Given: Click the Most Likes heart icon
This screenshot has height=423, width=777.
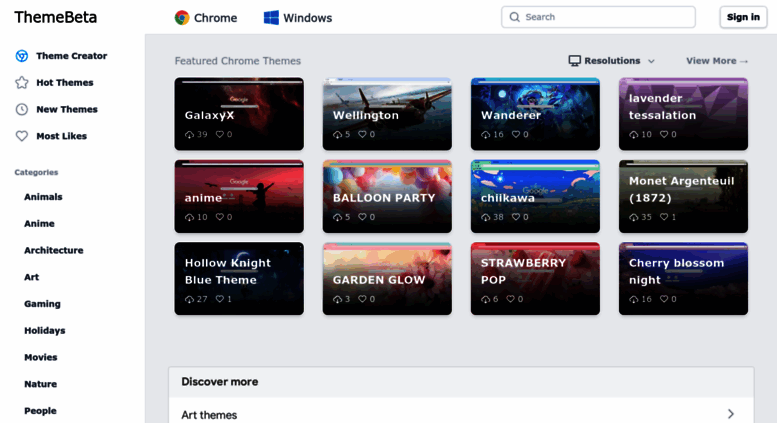Looking at the screenshot, I should click(22, 136).
